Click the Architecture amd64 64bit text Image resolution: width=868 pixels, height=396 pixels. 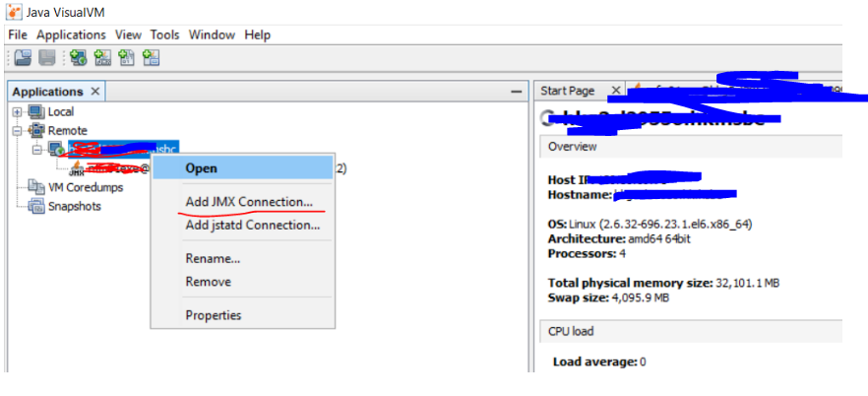pos(619,238)
